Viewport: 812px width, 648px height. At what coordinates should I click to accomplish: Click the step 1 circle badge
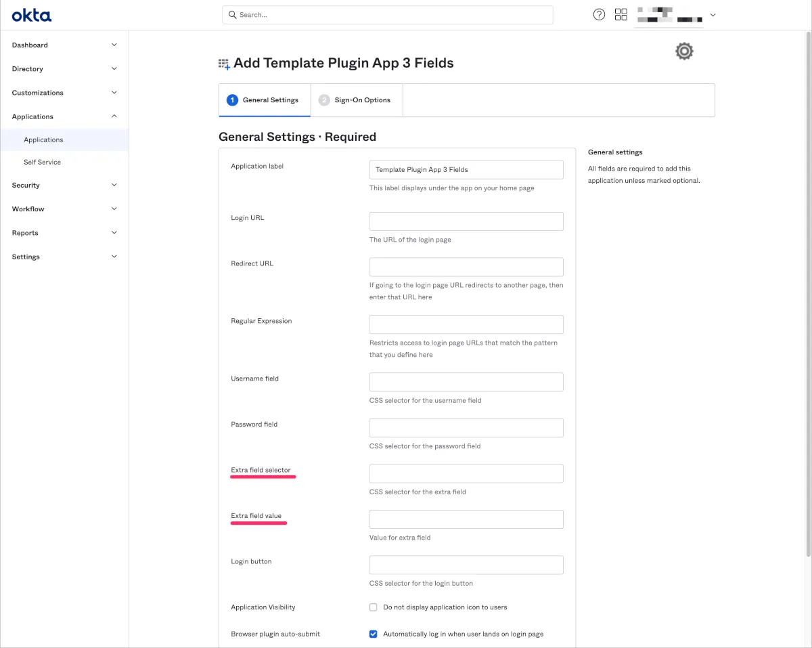click(232, 100)
